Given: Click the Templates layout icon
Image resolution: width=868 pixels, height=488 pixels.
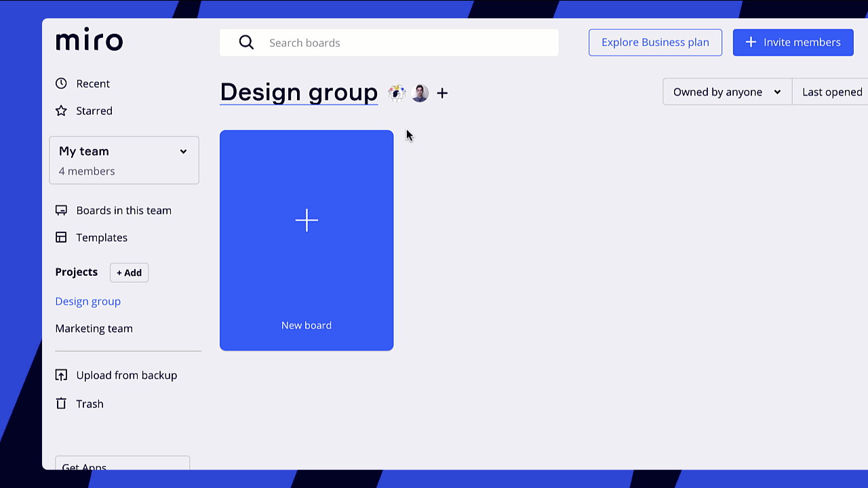Looking at the screenshot, I should 61,237.
